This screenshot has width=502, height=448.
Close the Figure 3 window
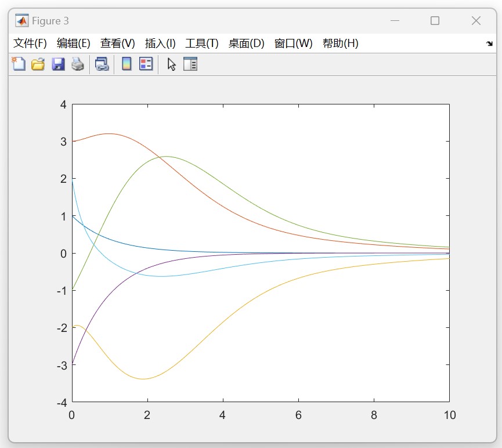476,21
